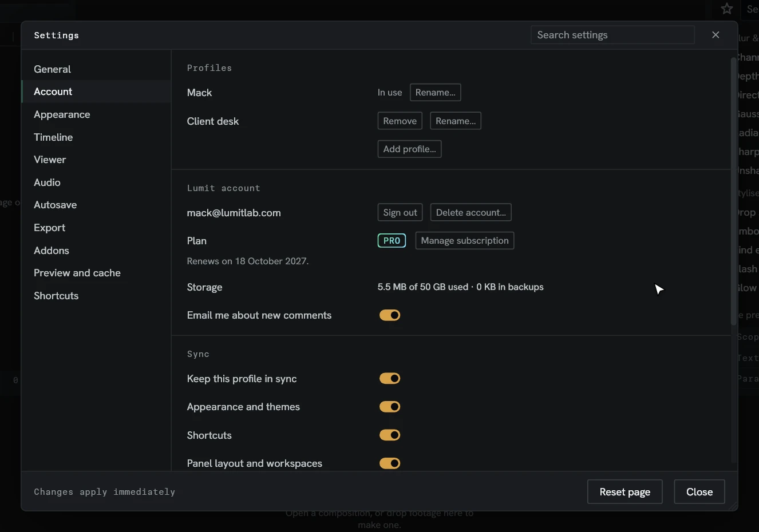759x532 pixels.
Task: Open Preview and cache settings
Action: click(x=96, y=273)
